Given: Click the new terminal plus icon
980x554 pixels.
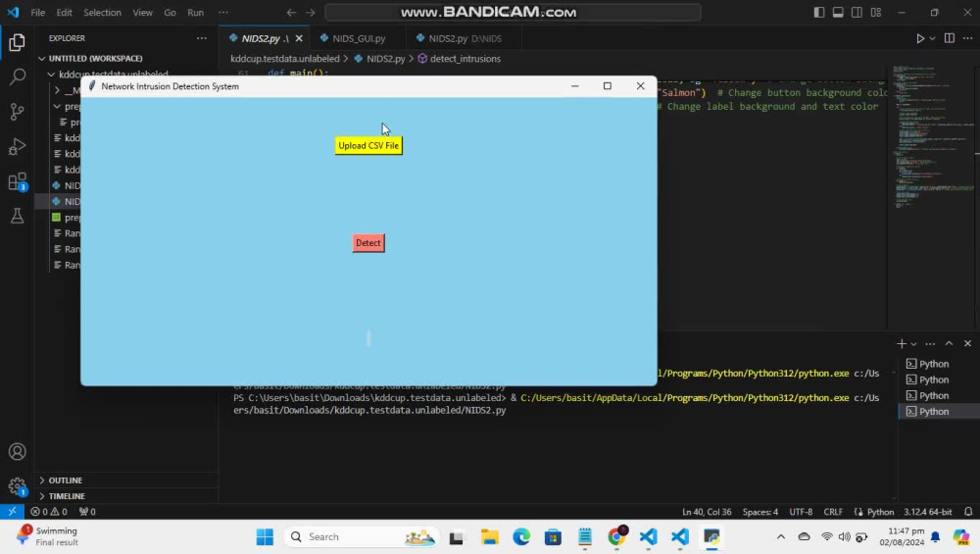Looking at the screenshot, I should (902, 343).
